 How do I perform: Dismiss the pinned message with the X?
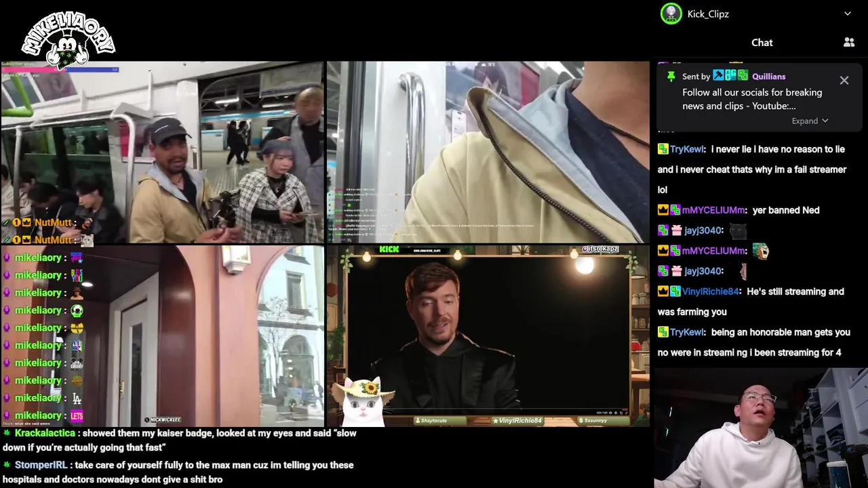pos(844,80)
